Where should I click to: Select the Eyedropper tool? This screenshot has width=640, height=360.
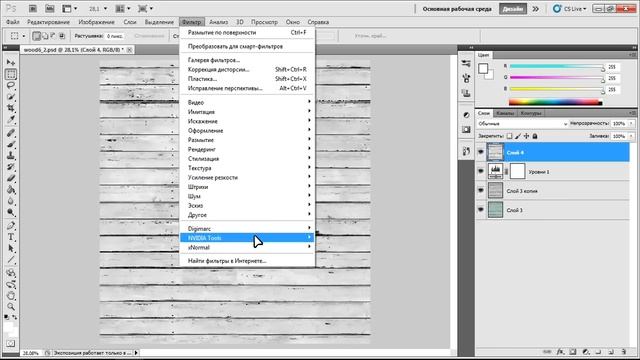[11, 120]
